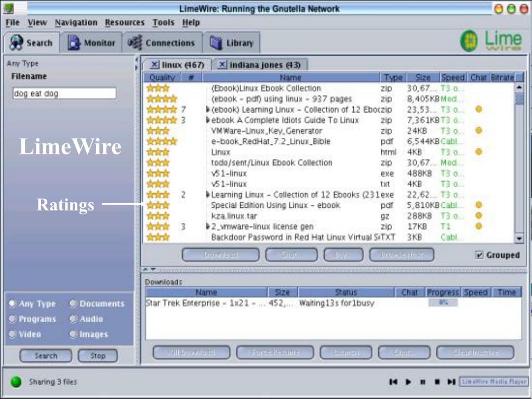532x399 pixels.
Task: Stop playback in the media player
Action: coord(437,382)
